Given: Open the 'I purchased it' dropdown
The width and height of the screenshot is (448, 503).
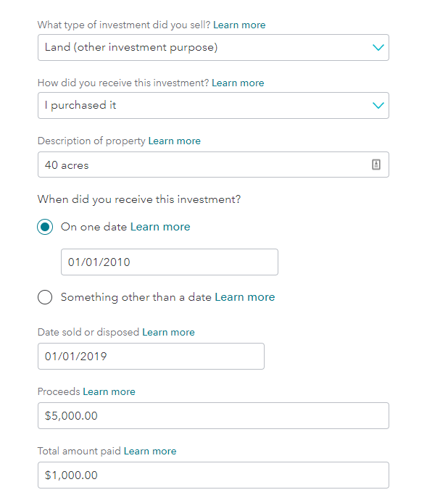Looking at the screenshot, I should (213, 106).
